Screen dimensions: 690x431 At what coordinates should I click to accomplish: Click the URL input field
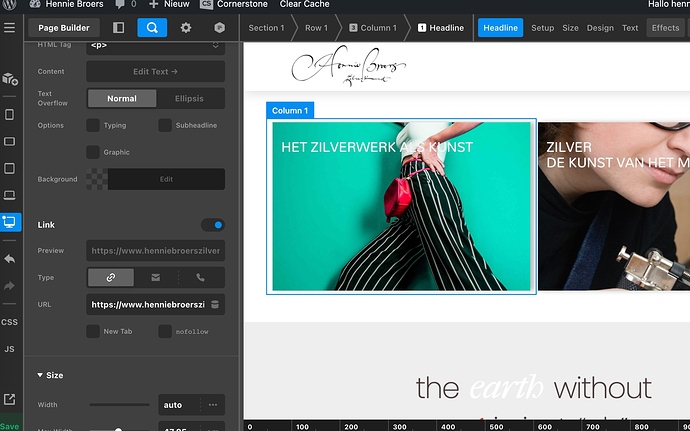(x=155, y=304)
